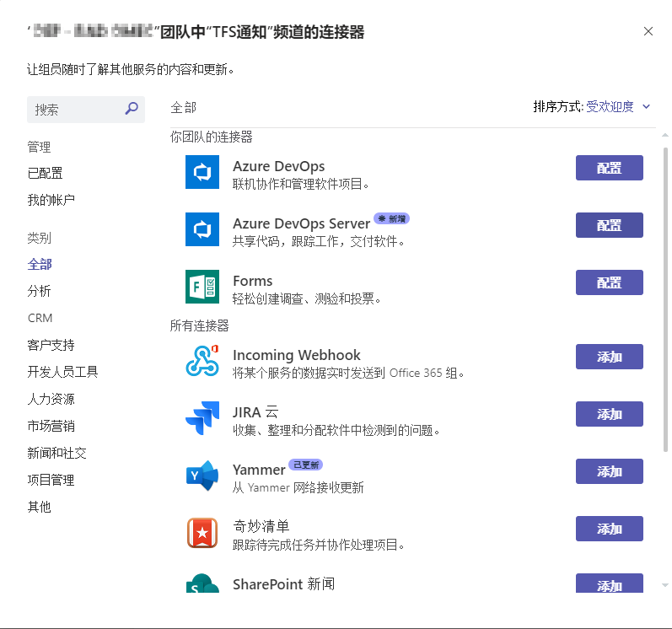Click the 已更新 badge on Yammer
The image size is (672, 629).
[305, 465]
